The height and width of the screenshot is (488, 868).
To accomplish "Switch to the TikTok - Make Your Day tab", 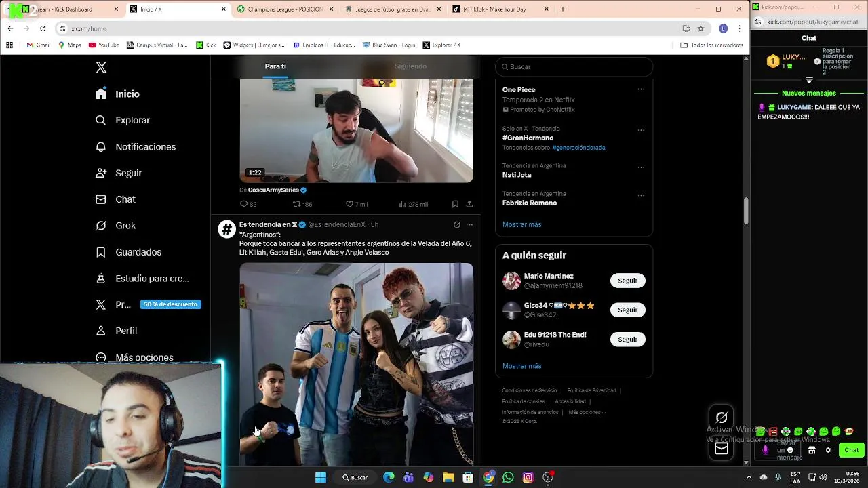I will [500, 9].
